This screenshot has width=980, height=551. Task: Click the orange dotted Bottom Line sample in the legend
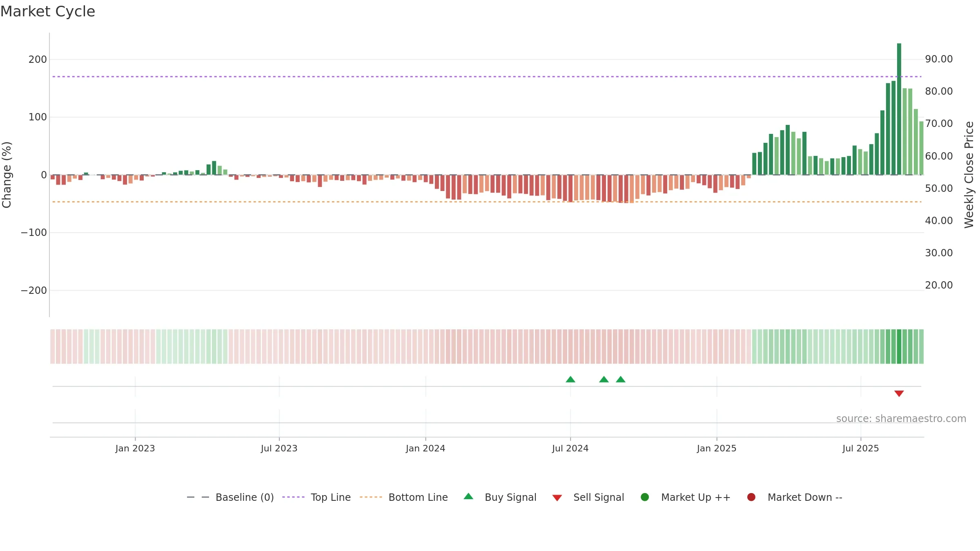(371, 497)
